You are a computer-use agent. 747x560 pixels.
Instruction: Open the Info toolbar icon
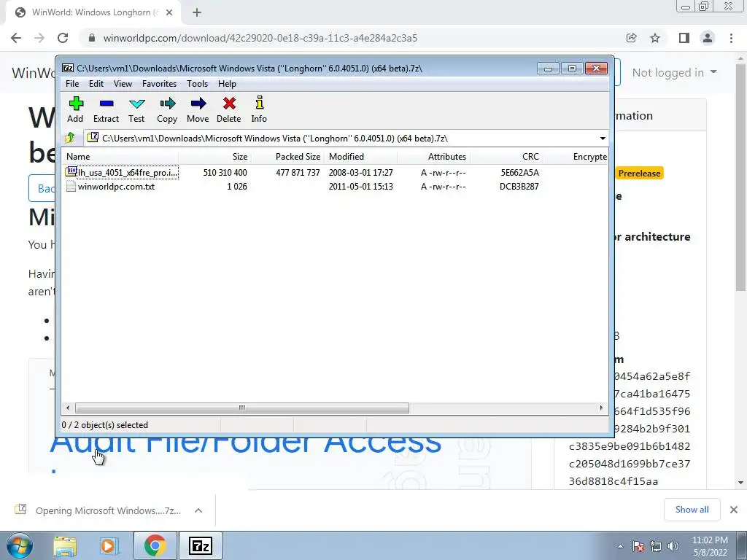coord(259,109)
